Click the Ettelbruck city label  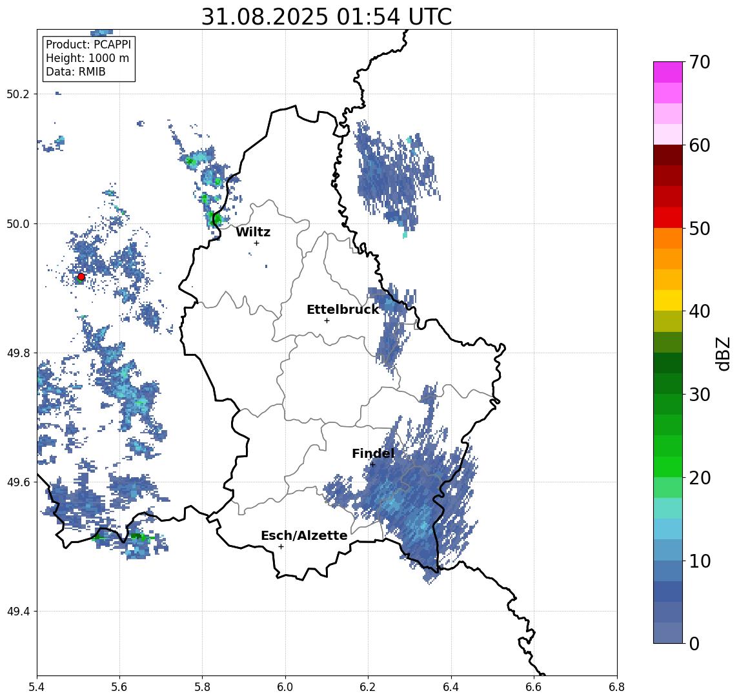(343, 309)
